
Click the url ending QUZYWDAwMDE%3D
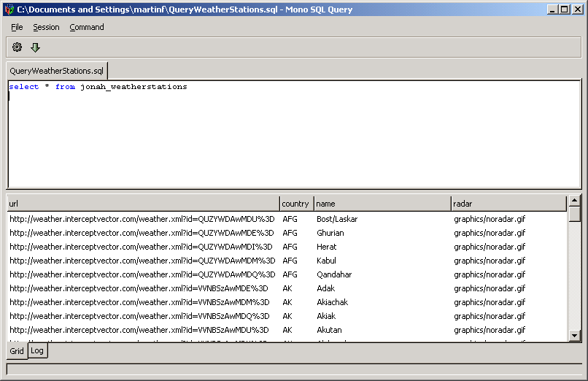[x=142, y=233]
